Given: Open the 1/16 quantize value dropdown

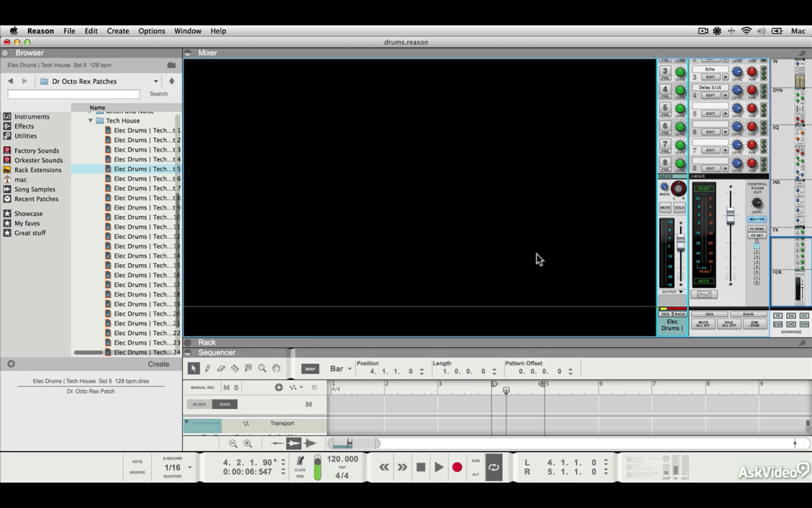Looking at the screenshot, I should 189,468.
